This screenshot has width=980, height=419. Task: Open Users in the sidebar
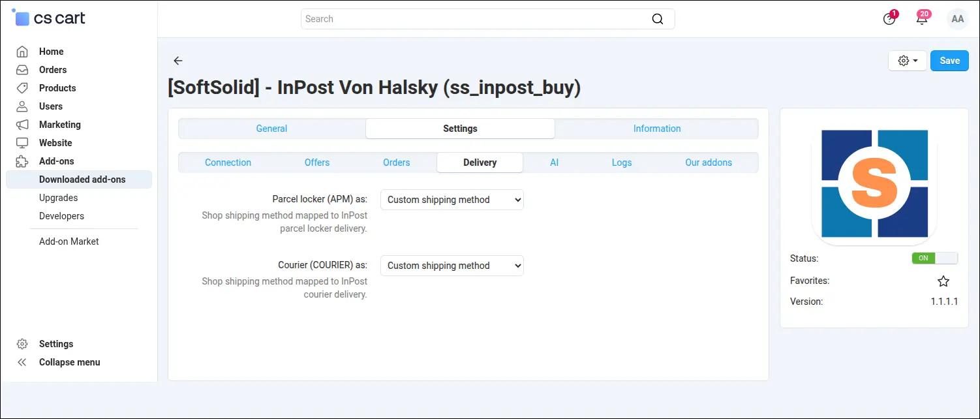(51, 106)
